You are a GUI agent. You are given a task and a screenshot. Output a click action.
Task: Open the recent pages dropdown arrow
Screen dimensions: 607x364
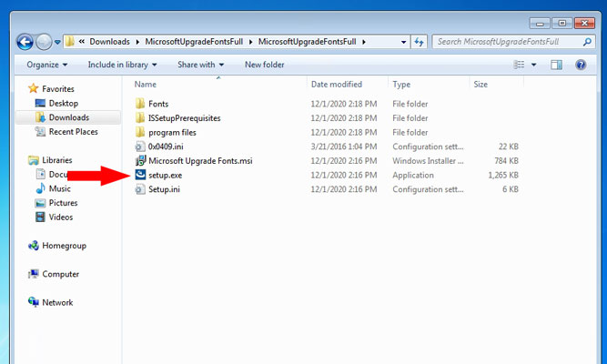tap(57, 42)
